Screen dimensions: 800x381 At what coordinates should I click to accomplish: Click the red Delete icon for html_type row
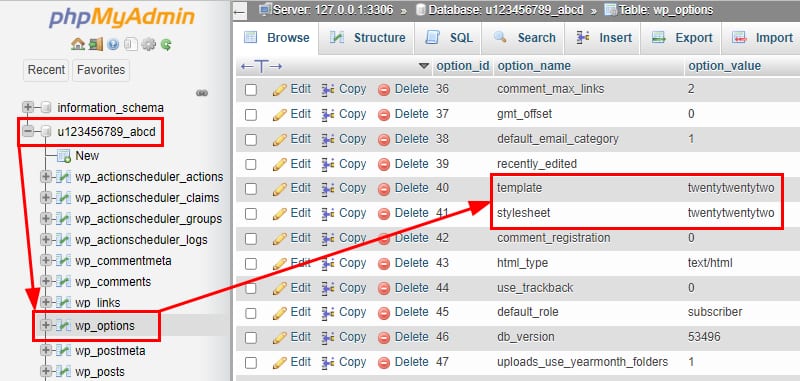click(384, 264)
